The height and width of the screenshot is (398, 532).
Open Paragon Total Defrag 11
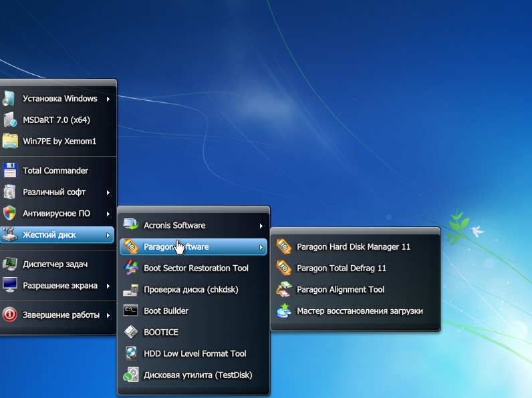point(341,268)
